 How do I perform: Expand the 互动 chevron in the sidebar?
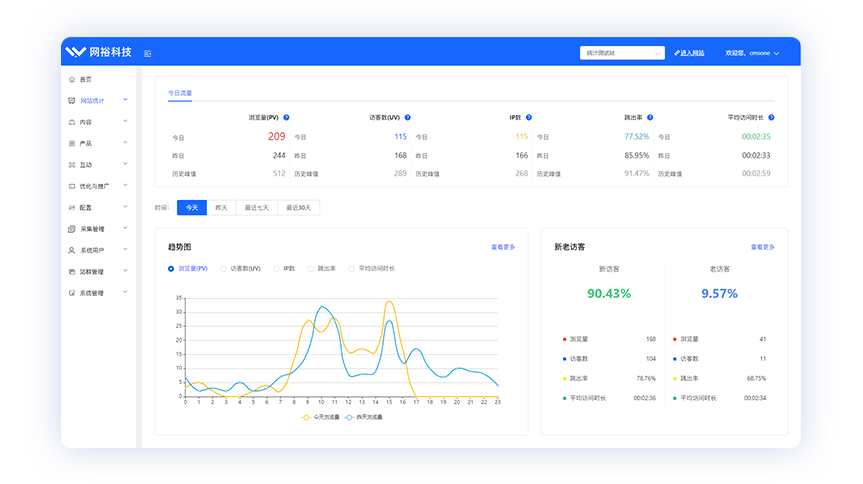tap(125, 164)
